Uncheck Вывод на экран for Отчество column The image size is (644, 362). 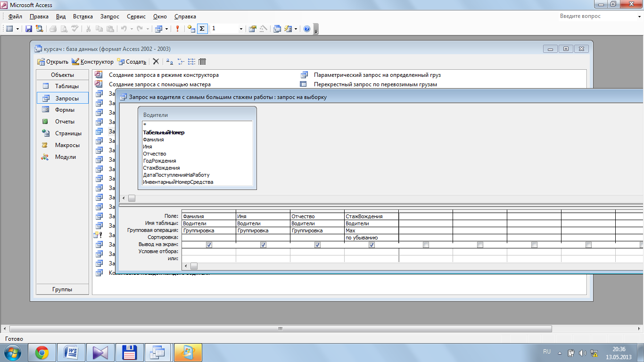point(317,245)
